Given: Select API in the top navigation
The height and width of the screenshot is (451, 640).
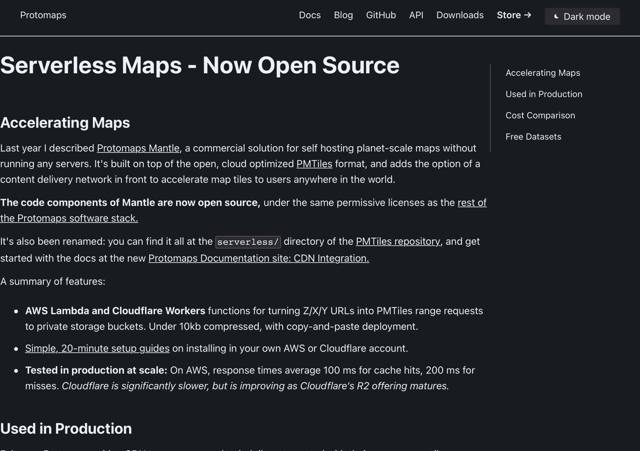Looking at the screenshot, I should point(416,15).
